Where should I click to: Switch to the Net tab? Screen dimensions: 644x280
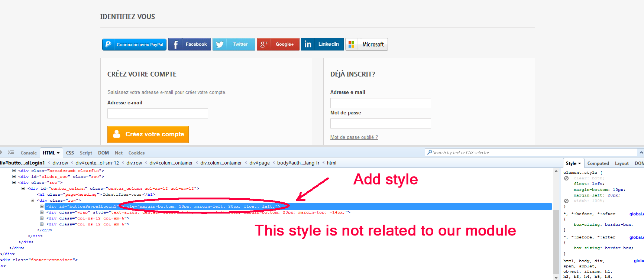119,153
